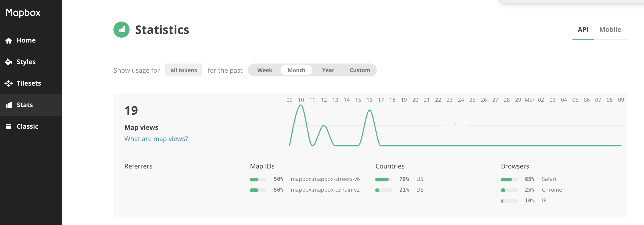This screenshot has height=225, width=644.
Task: Click the Chrome percentage bar
Action: pos(509,190)
